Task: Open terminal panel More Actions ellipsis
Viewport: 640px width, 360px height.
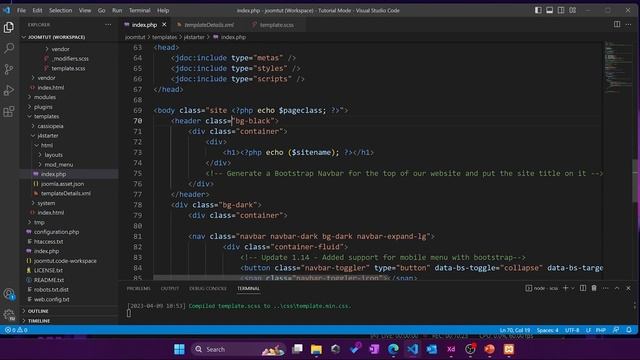Action: tap(605, 288)
